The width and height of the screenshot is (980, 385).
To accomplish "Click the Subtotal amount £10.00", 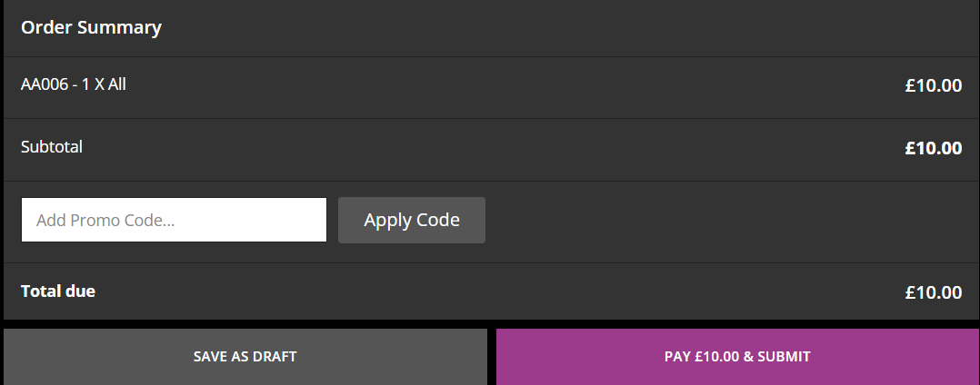I will pyautogui.click(x=933, y=148).
